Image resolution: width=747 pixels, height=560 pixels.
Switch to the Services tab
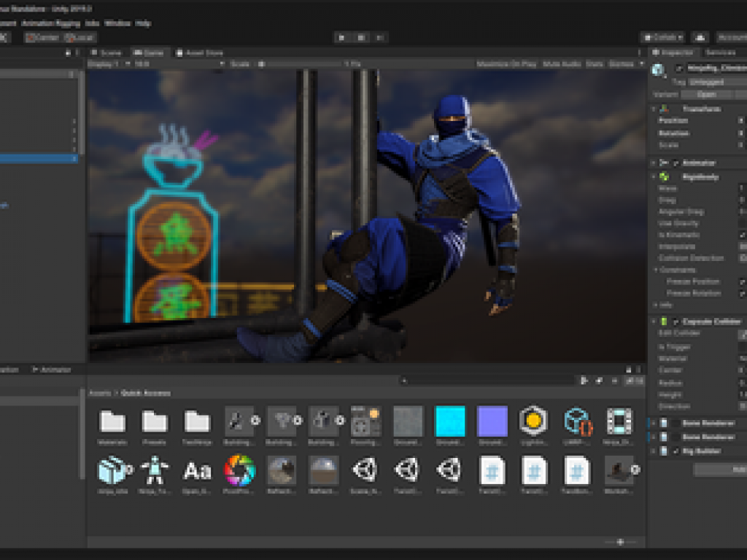click(x=720, y=52)
